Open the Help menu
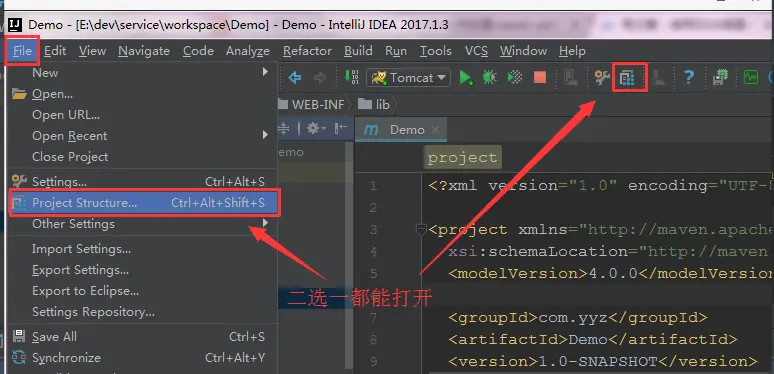The width and height of the screenshot is (774, 374). tap(572, 51)
